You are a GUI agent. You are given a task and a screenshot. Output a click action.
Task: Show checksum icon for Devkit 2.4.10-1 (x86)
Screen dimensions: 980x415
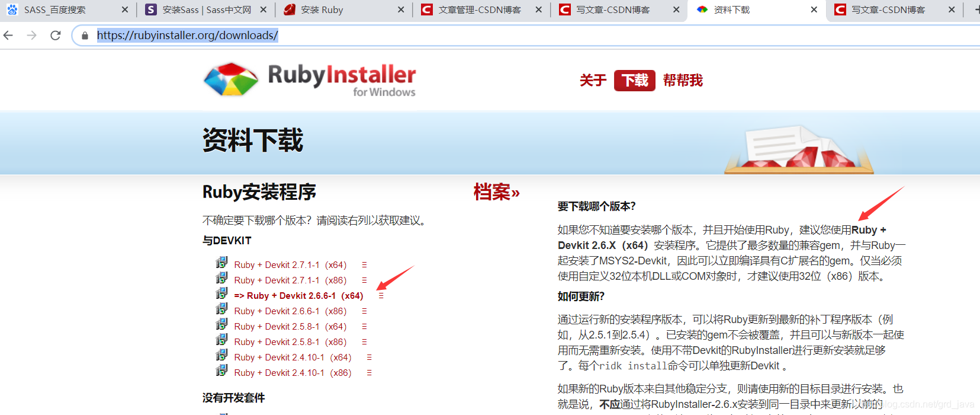pyautogui.click(x=369, y=373)
